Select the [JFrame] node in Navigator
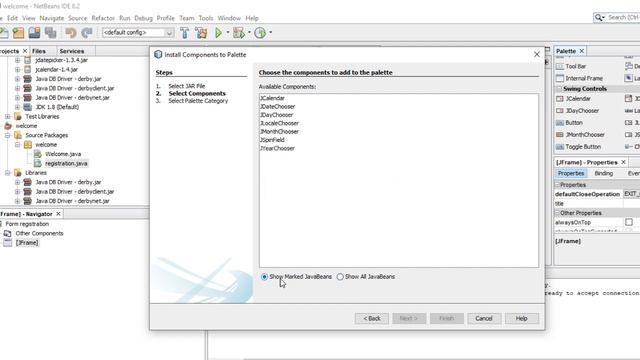 27,242
